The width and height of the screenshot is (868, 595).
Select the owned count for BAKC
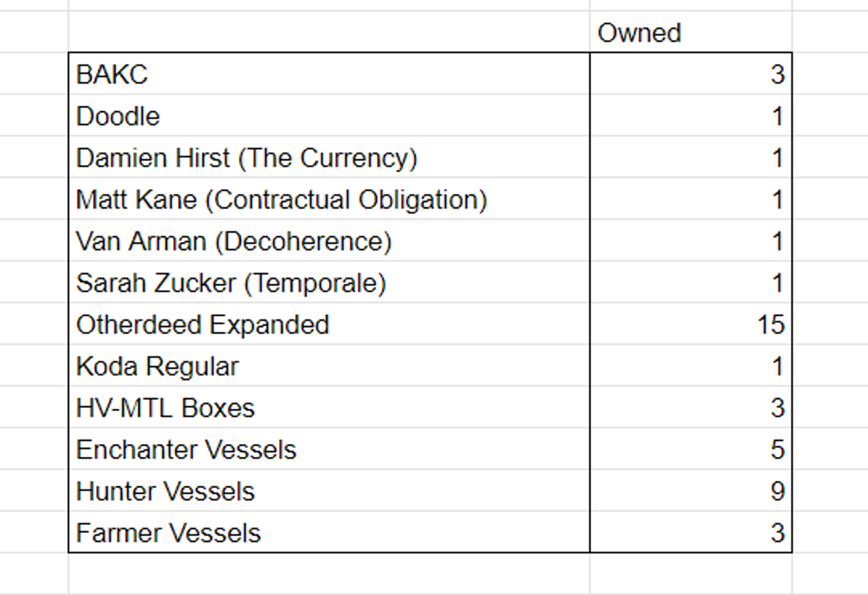tap(777, 74)
